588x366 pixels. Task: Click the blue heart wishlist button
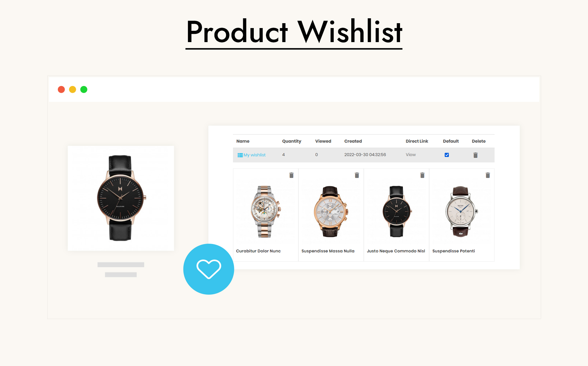coord(209,269)
